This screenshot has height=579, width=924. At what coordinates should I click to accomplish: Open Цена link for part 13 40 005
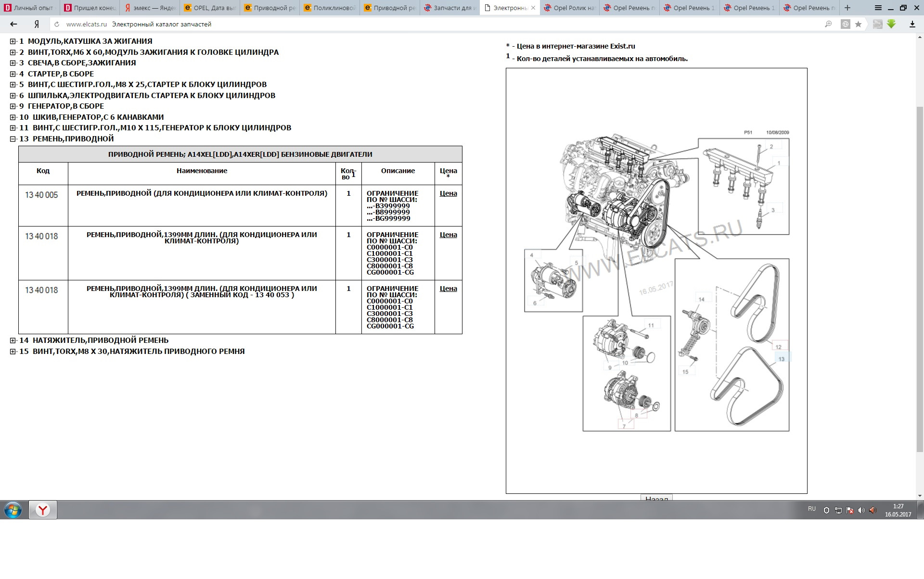pos(448,193)
